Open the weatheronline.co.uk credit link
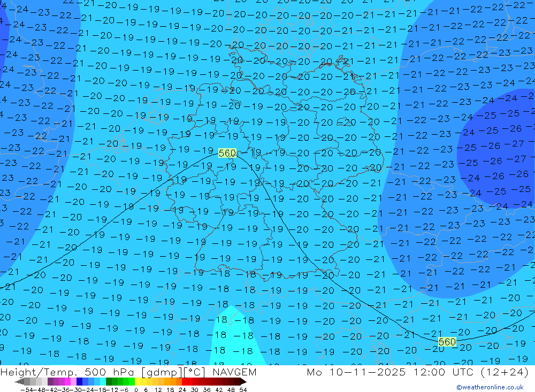The height and width of the screenshot is (392, 535). [x=490, y=387]
